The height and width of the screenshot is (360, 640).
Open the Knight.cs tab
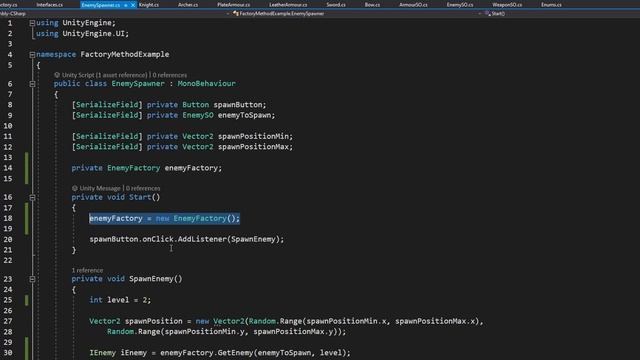coord(149,5)
